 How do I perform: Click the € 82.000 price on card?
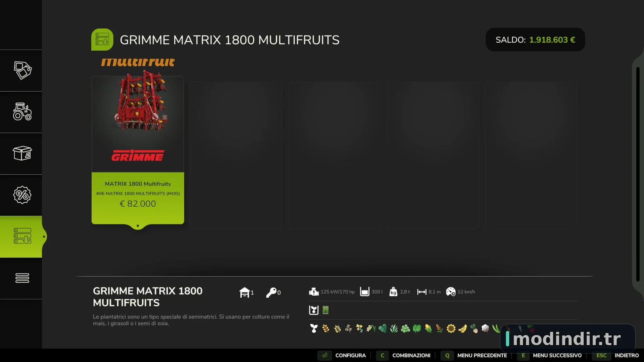pyautogui.click(x=138, y=204)
